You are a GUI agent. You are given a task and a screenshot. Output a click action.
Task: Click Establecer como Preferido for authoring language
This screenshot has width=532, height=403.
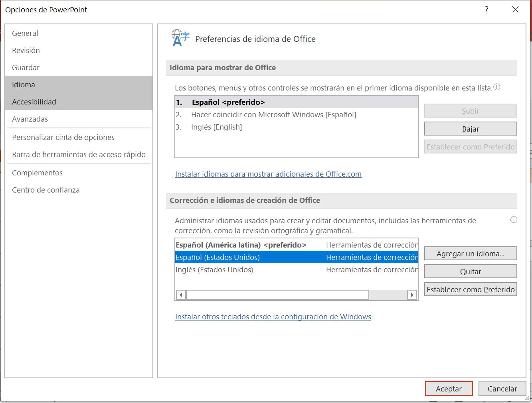point(471,289)
